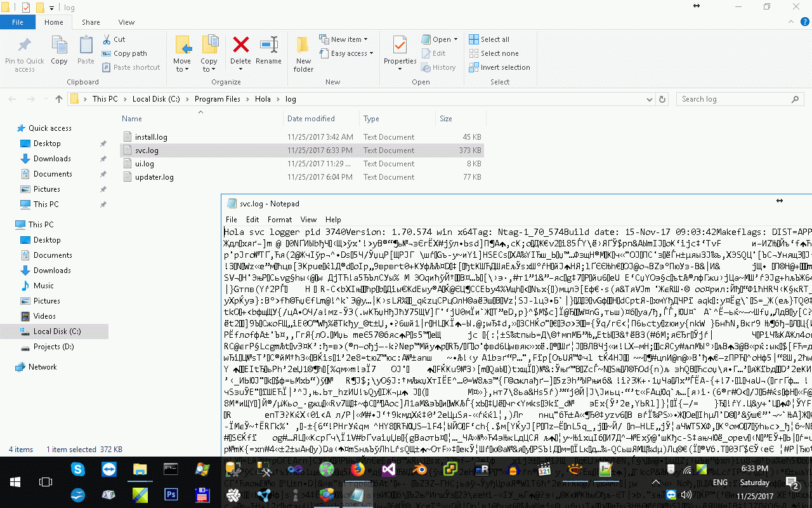Click Select none in the ribbon

point(494,53)
